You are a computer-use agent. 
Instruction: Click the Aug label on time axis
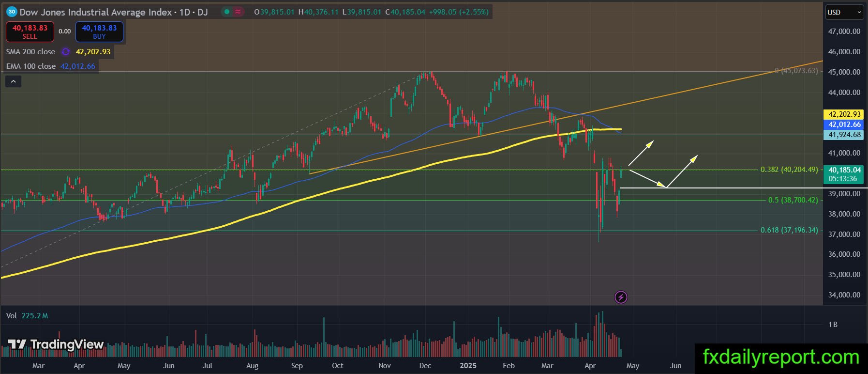click(x=252, y=366)
